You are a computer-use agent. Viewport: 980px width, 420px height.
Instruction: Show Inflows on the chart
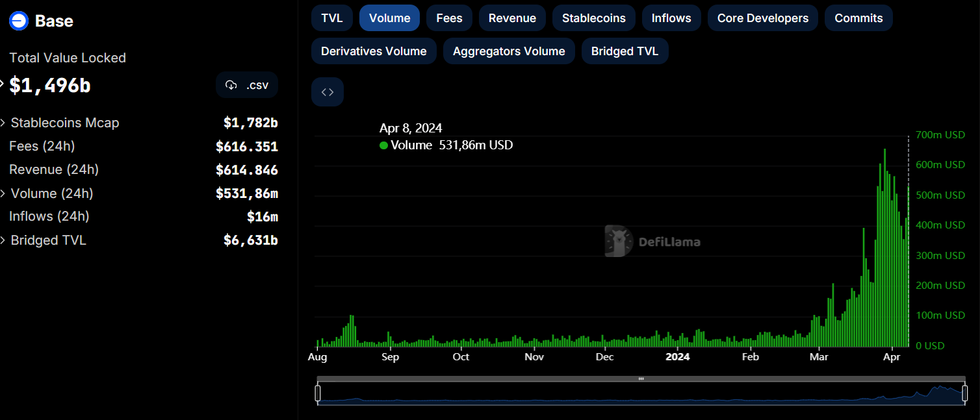[x=671, y=18]
